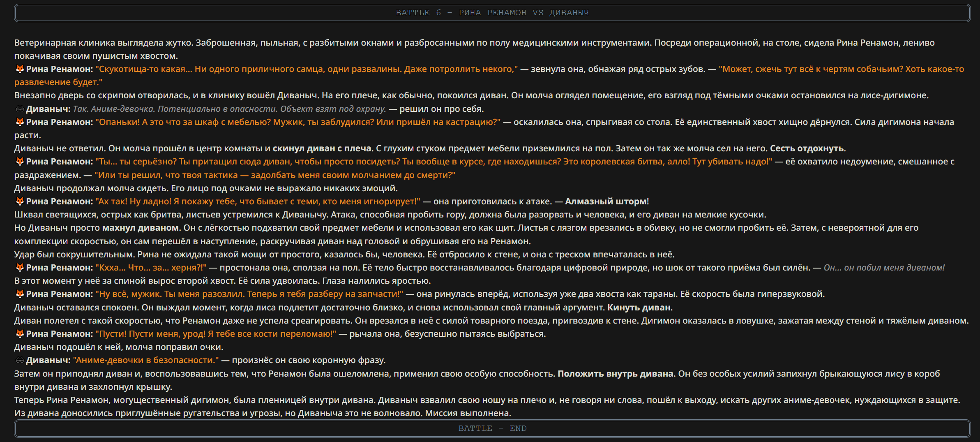The width and height of the screenshot is (980, 442).
Task: Click fox emoji before "Ах так! Ну ладно!" line
Action: [x=19, y=201]
